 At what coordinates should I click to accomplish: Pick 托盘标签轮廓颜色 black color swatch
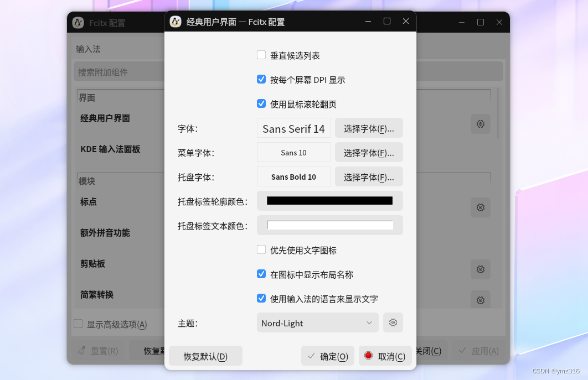click(x=329, y=201)
